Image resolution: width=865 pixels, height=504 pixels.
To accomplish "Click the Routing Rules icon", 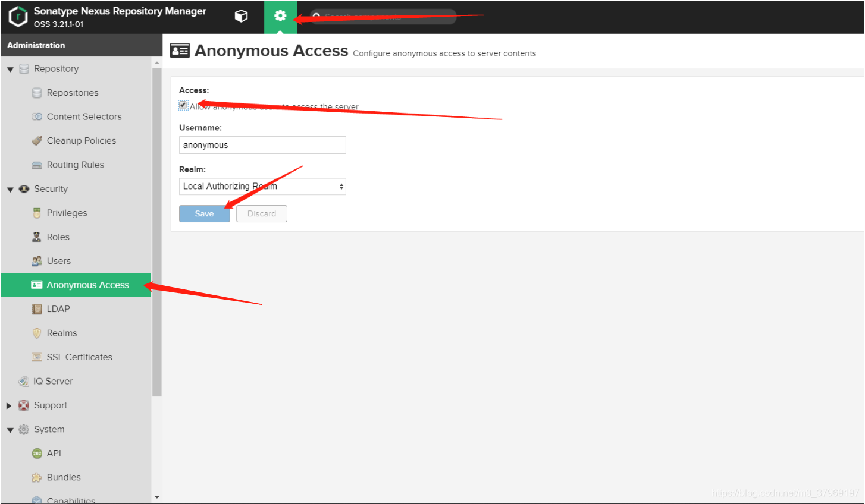I will pos(37,165).
